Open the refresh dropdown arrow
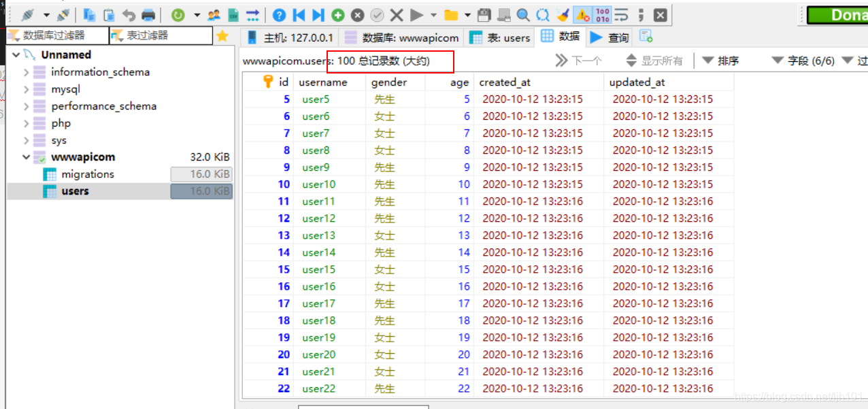Screen dimensions: 868x409 click(197, 14)
